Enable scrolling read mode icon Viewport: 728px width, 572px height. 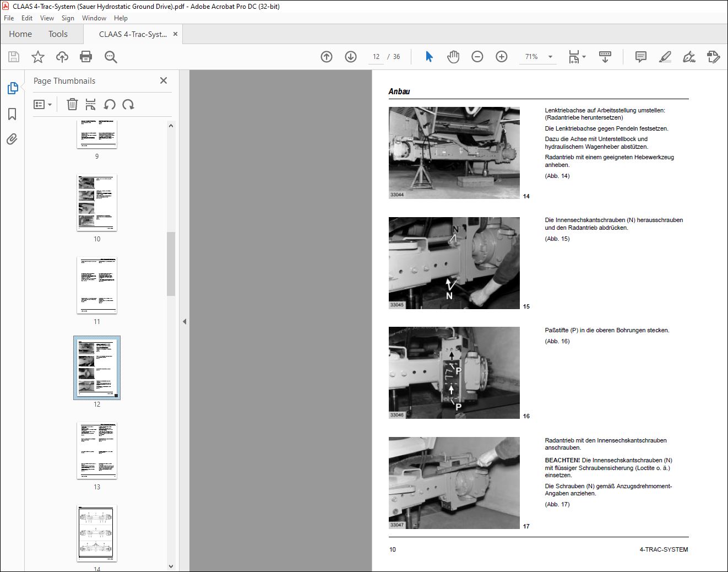[605, 57]
